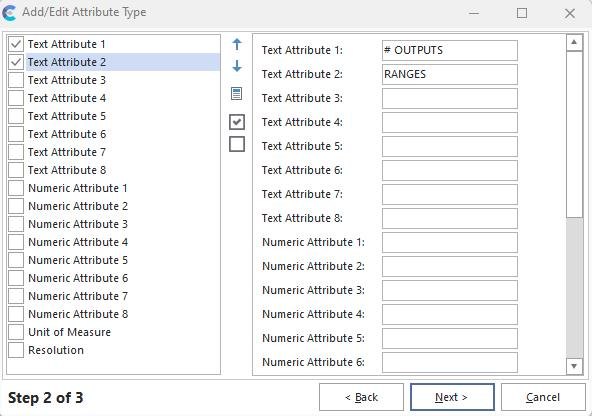Screen dimensions: 592x416
Task: Enable Resolution checkbox
Action: click(x=16, y=350)
